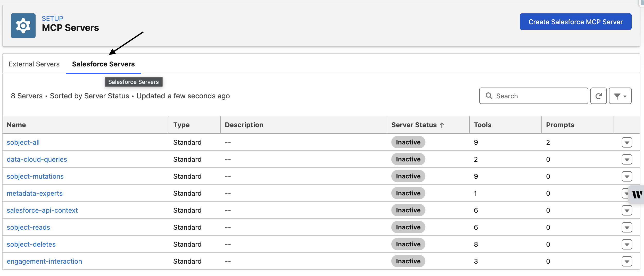Click the floating side widget icon
This screenshot has height=276, width=644.
point(637,194)
